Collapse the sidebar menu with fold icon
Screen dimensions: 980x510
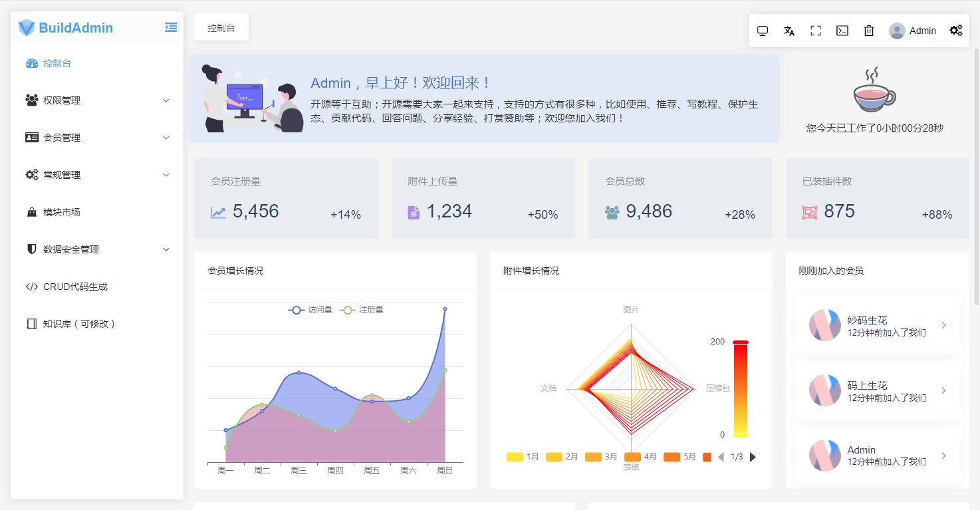171,27
